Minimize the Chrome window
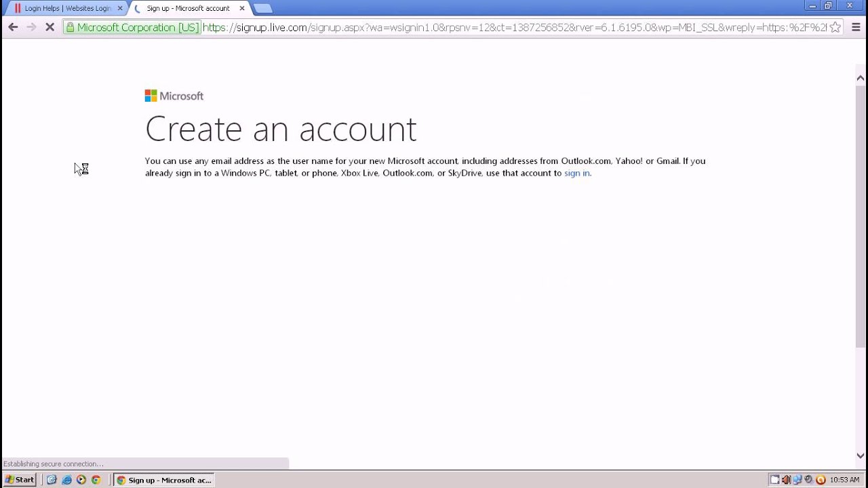 tap(812, 6)
